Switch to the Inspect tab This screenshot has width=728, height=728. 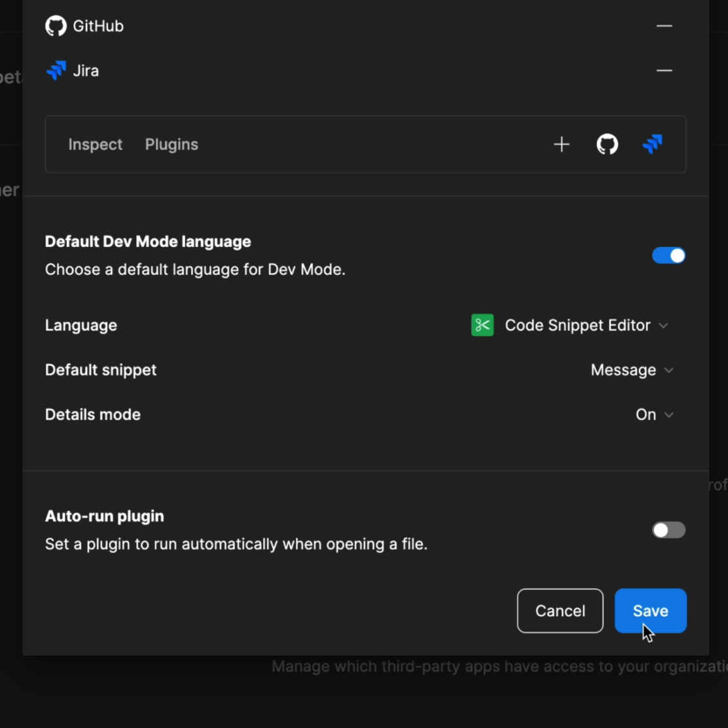95,145
